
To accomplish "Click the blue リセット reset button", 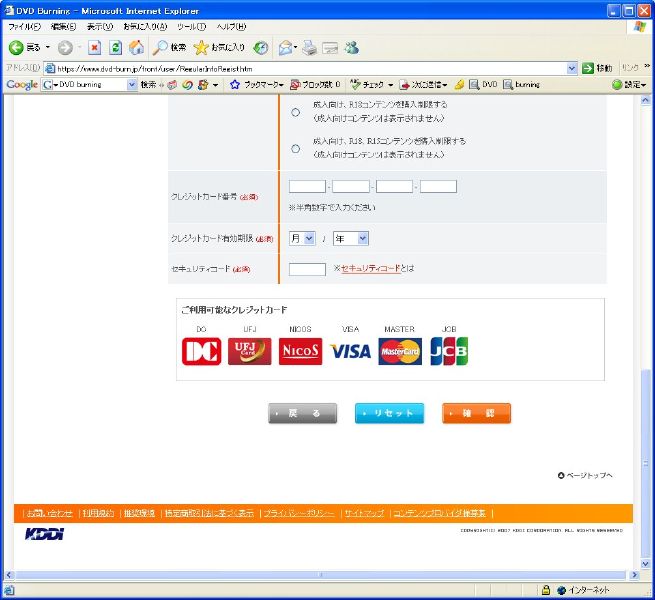I will 389,413.
